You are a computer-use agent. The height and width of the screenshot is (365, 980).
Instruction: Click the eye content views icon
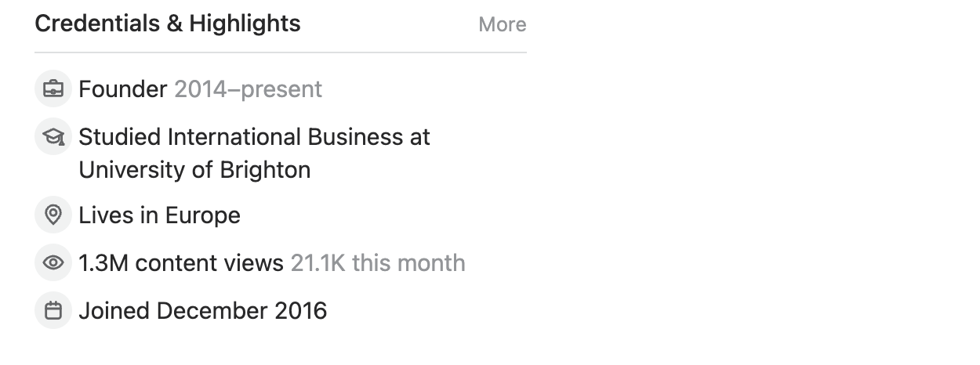point(53,263)
